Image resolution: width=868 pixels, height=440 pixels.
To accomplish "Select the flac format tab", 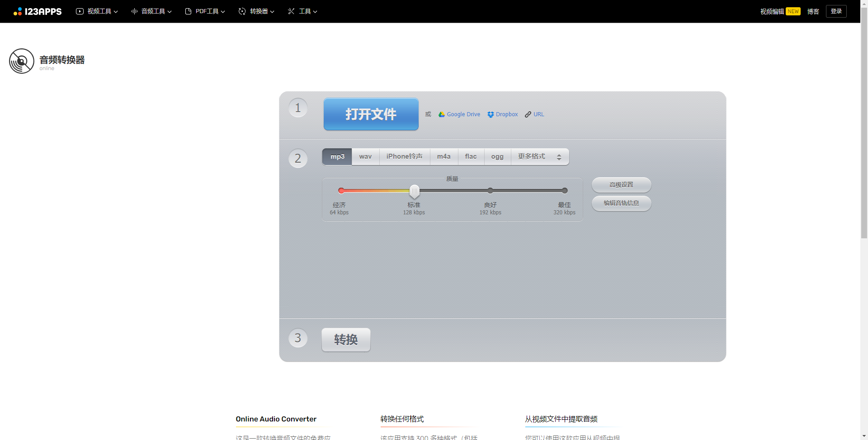I will click(471, 156).
